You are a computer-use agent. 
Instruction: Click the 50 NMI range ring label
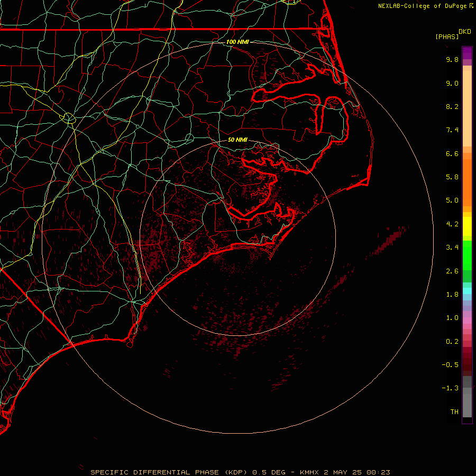(237, 140)
